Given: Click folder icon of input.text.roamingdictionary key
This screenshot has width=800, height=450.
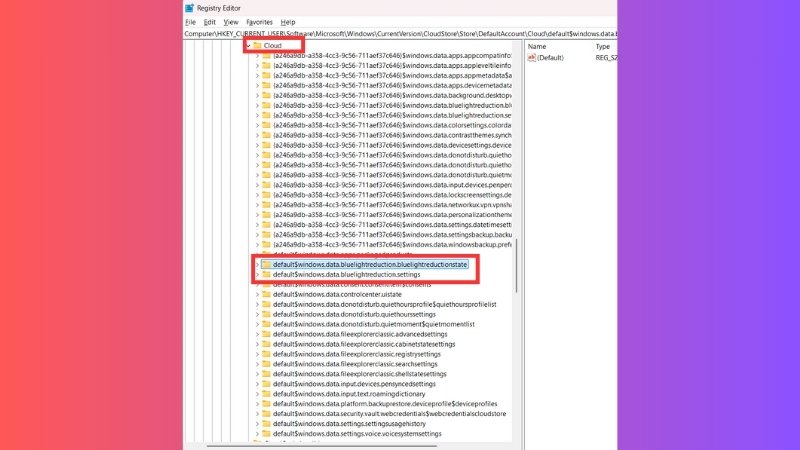Looking at the screenshot, I should 266,394.
